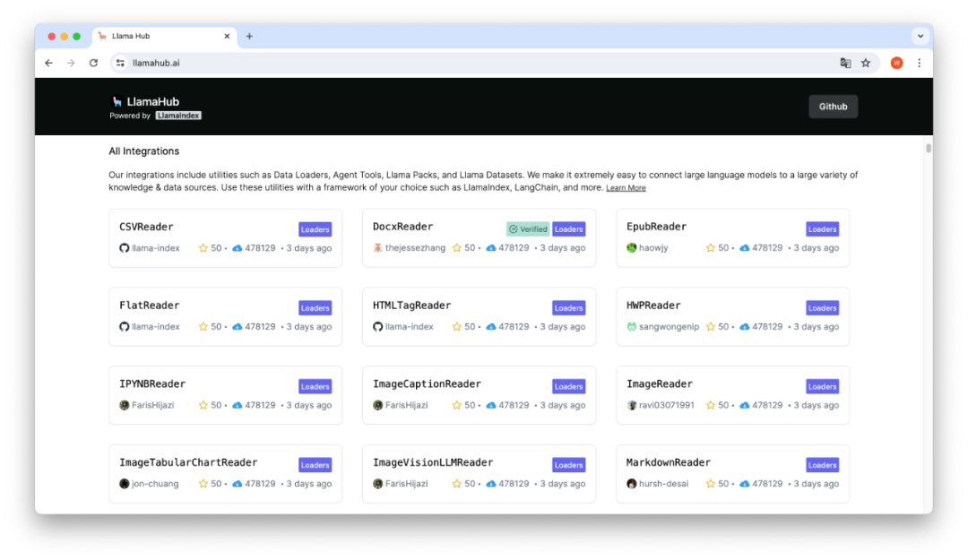
Task: Click the Loaders tag on IPYNBReader
Action: point(315,386)
